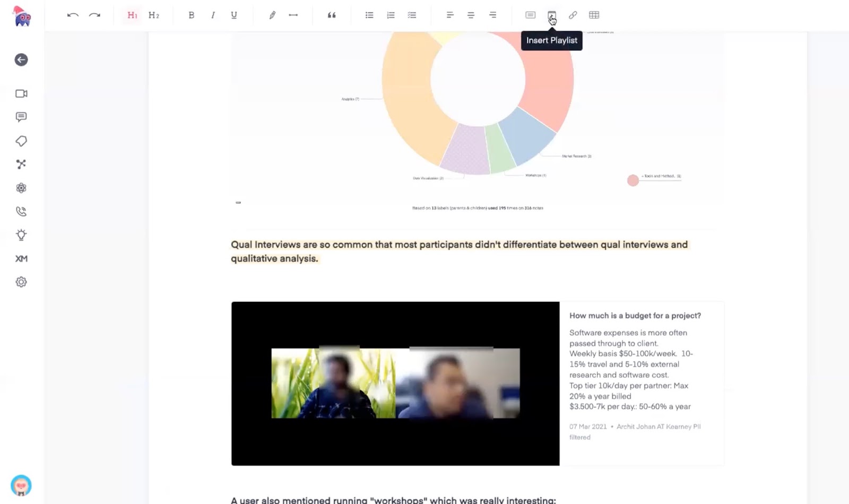This screenshot has height=504, width=849.
Task: Click the app logo in top-left corner
Action: [x=22, y=16]
